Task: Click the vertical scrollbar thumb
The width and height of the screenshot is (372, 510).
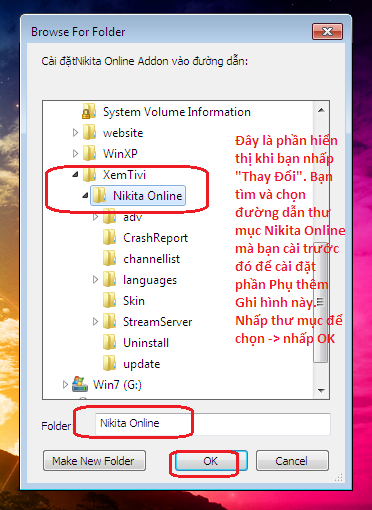Action: (x=321, y=302)
